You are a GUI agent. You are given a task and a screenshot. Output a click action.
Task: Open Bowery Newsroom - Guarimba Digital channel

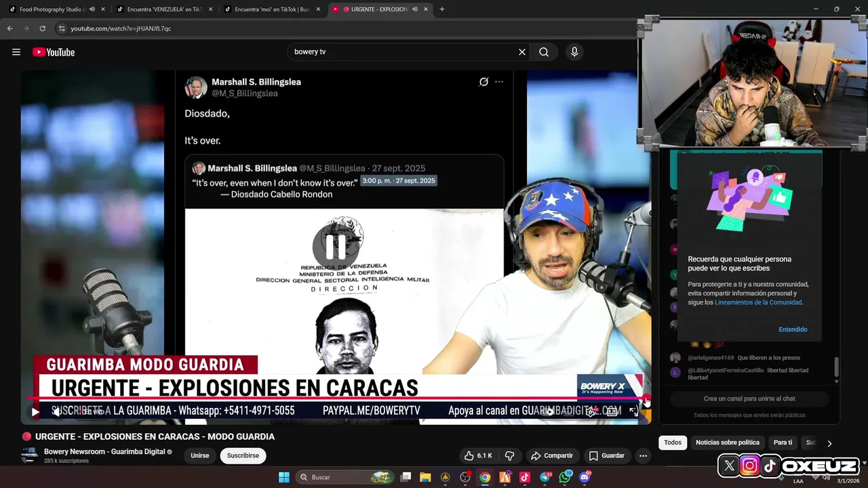tap(104, 451)
